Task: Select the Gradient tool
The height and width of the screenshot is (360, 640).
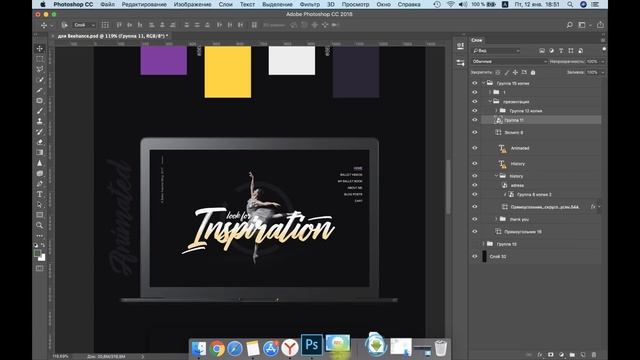Action: click(x=40, y=152)
